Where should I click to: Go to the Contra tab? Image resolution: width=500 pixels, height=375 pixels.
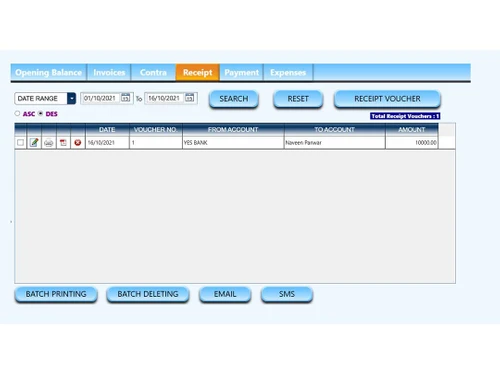tap(153, 72)
